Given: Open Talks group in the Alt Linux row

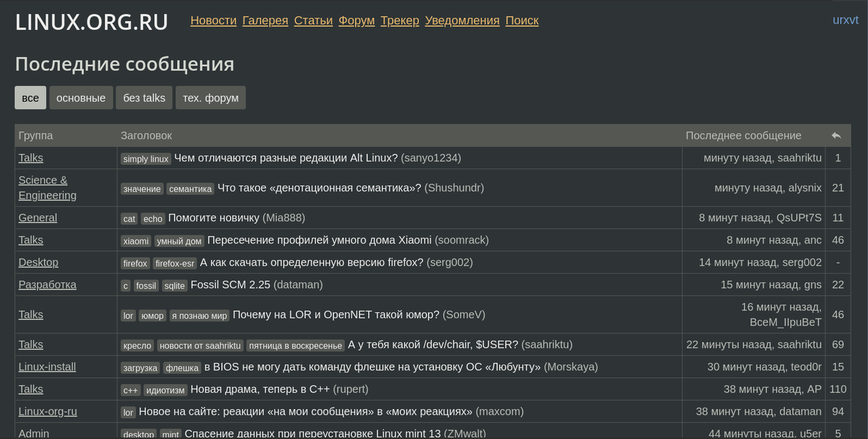Looking at the screenshot, I should 31,158.
